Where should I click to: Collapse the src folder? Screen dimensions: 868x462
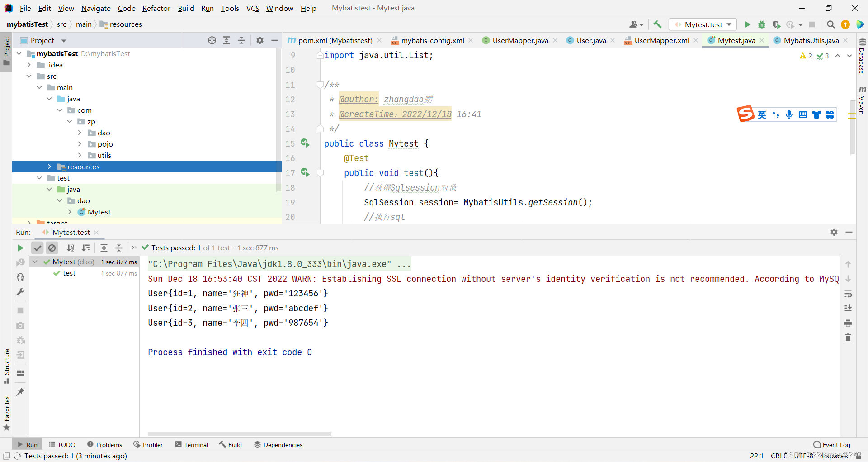[x=29, y=76]
